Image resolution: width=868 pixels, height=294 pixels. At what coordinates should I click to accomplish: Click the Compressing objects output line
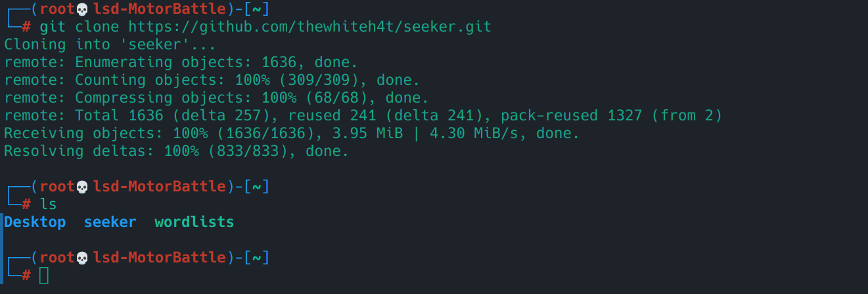216,98
